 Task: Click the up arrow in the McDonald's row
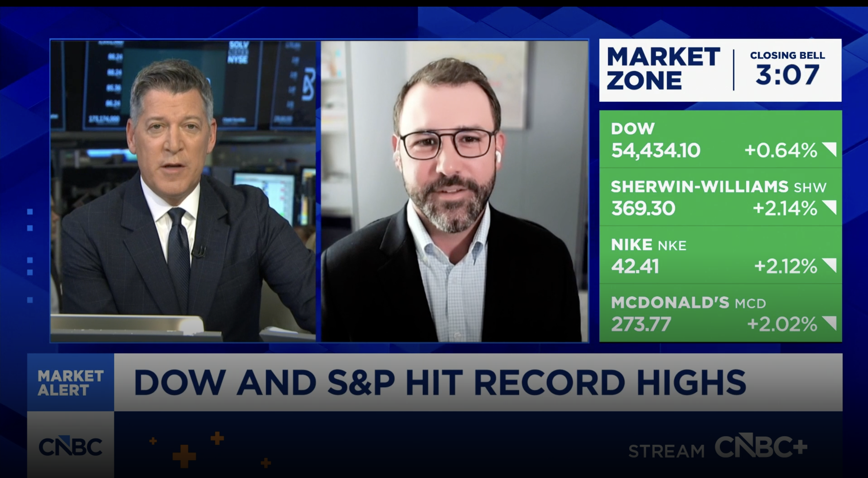coord(829,323)
